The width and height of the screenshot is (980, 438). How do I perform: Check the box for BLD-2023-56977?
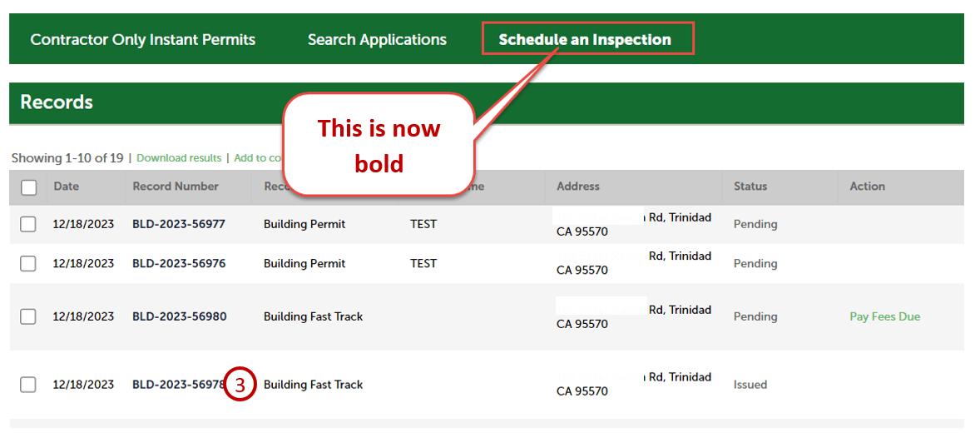coord(28,224)
